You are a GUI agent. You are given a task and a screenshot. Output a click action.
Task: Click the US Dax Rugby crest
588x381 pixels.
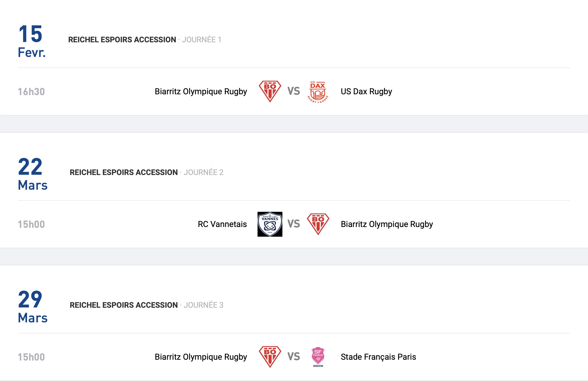click(x=318, y=92)
